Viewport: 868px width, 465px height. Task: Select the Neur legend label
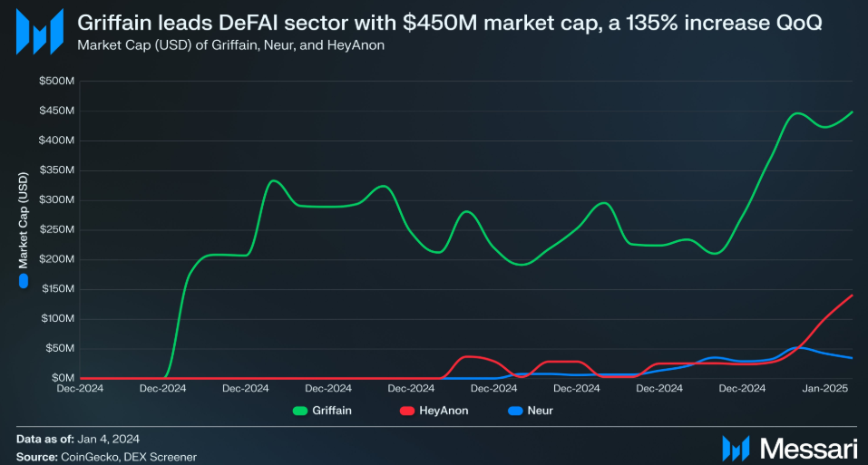coord(541,411)
